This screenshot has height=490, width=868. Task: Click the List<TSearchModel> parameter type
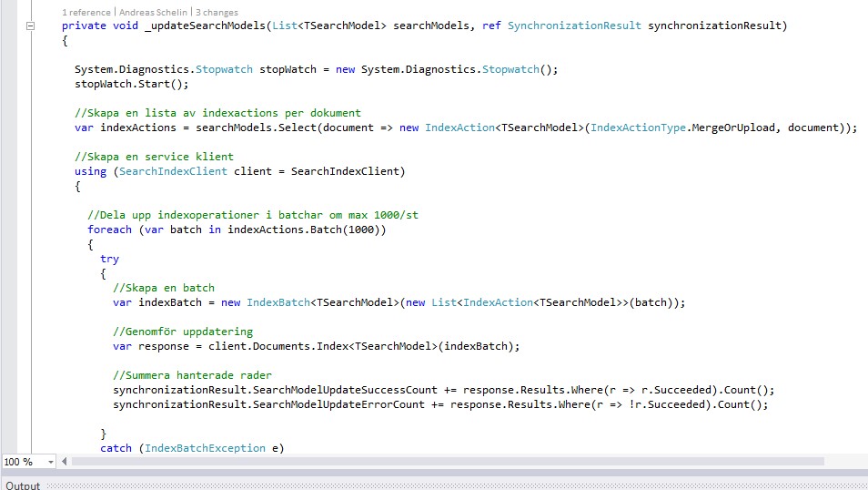point(328,26)
